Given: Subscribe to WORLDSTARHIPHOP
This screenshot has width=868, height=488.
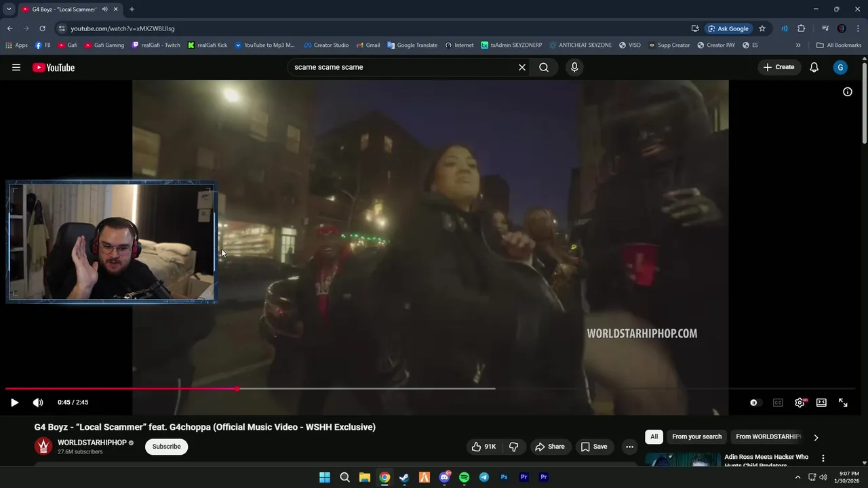Looking at the screenshot, I should 166,447.
